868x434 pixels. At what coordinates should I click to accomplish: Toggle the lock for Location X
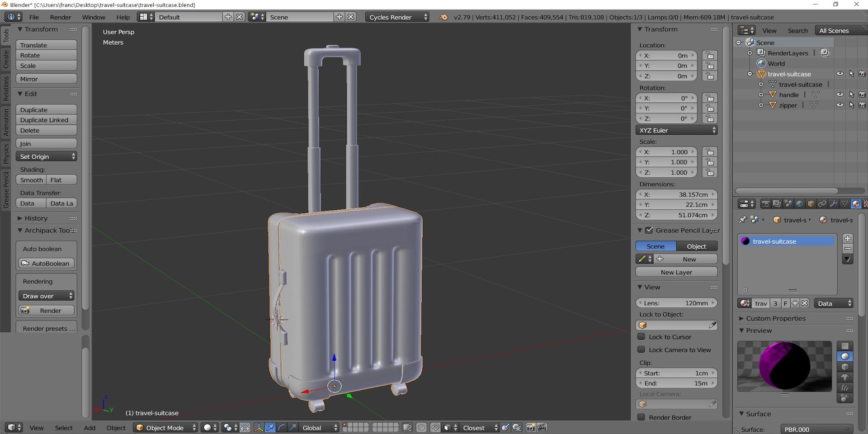pyautogui.click(x=710, y=56)
